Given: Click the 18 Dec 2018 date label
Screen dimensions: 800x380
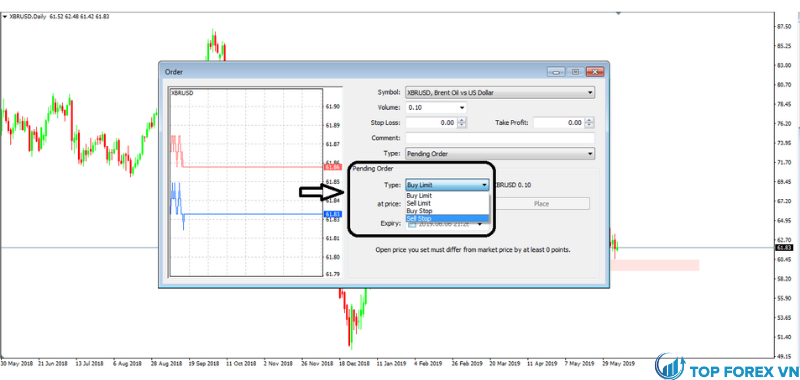Looking at the screenshot, I should point(354,364).
